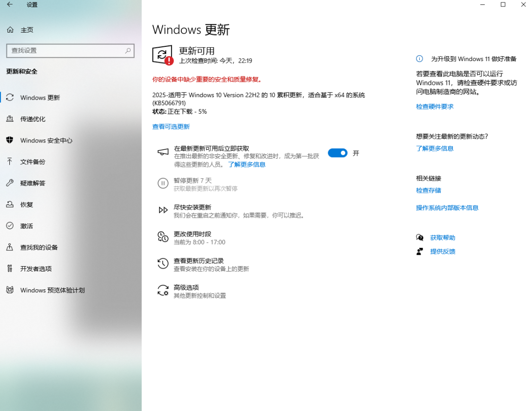Open 高级选项 via its gear icon

[163, 290]
